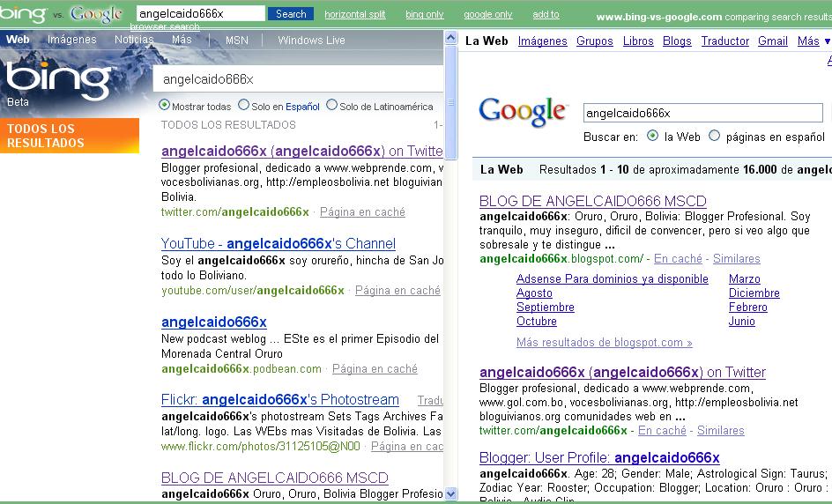Open the Febrero sitelink
Viewport: 832px width, 504px height.
[x=748, y=307]
